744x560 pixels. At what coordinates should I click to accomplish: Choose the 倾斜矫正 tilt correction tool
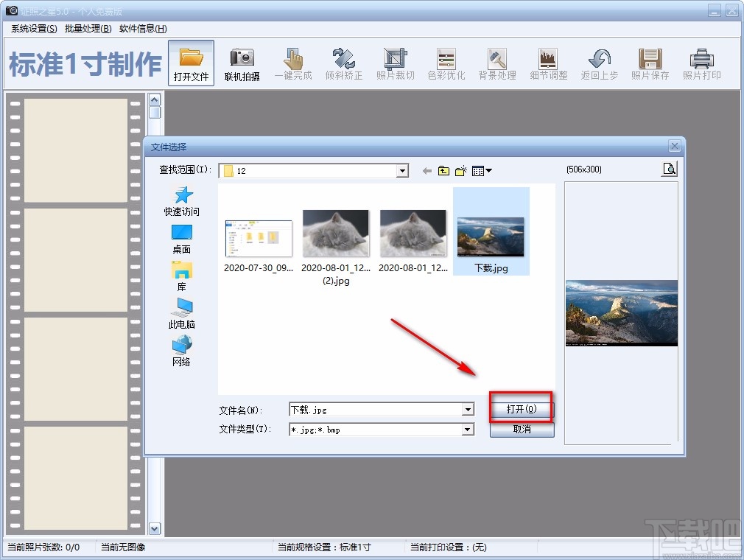click(344, 63)
